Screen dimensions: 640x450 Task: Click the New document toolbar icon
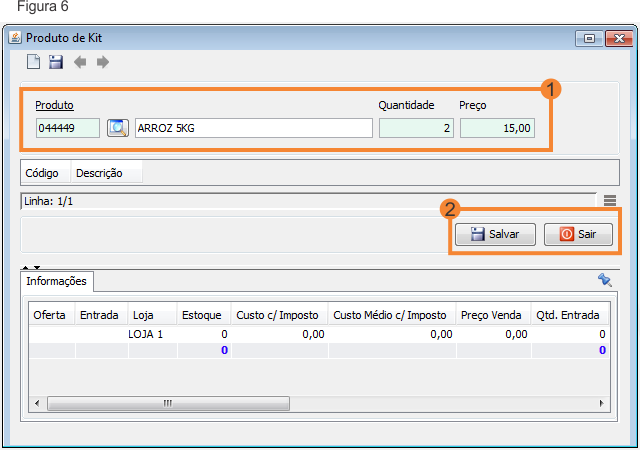pyautogui.click(x=34, y=63)
